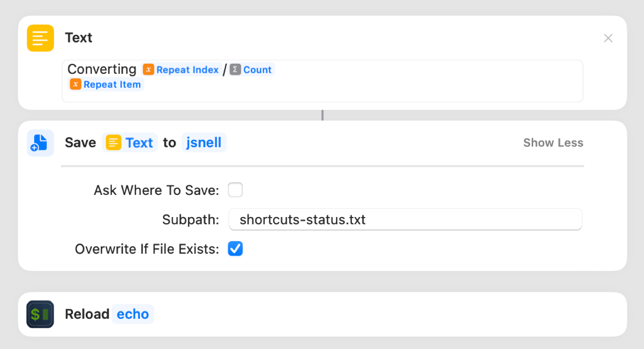Uncheck Overwrite If File Exists

pyautogui.click(x=235, y=249)
